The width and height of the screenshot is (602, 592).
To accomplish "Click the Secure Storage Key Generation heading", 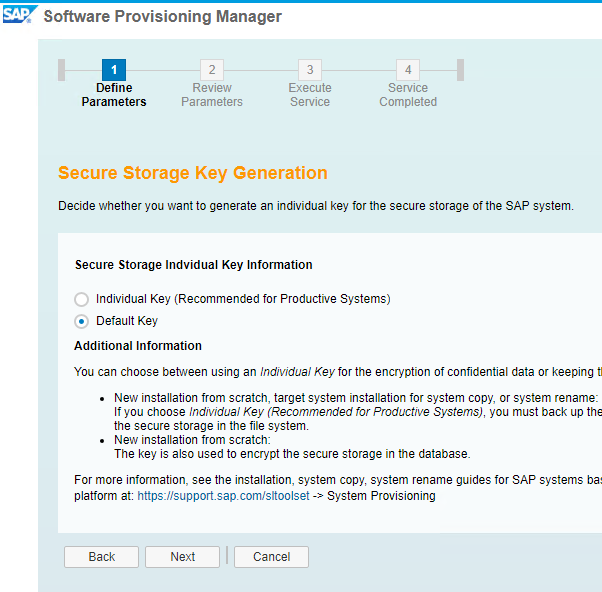I will point(193,173).
